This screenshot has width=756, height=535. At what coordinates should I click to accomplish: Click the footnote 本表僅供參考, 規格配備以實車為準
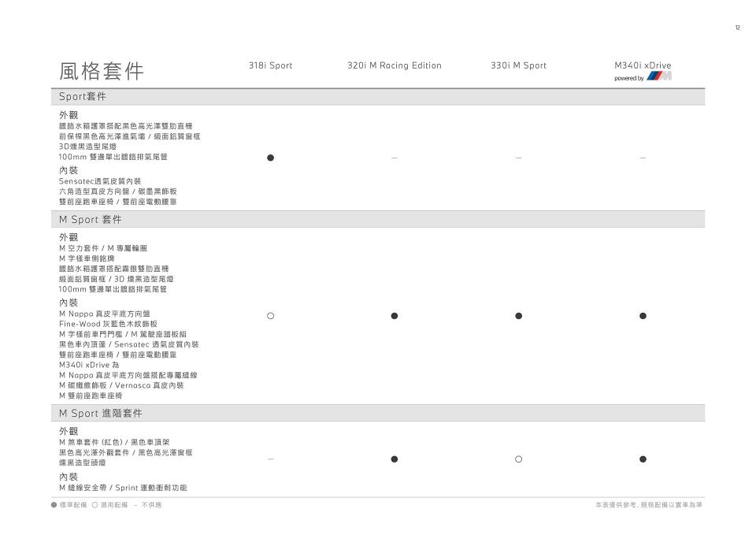(648, 505)
